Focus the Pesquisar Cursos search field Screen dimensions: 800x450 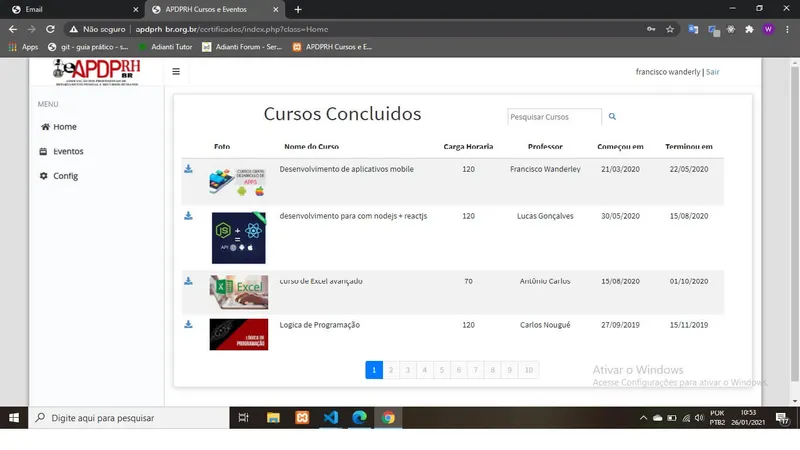point(554,117)
